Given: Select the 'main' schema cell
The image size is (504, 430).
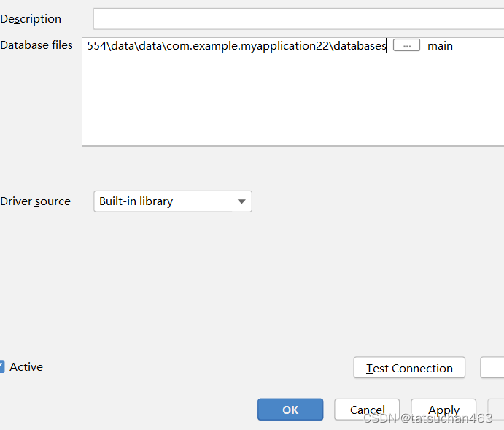Looking at the screenshot, I should click(463, 46).
